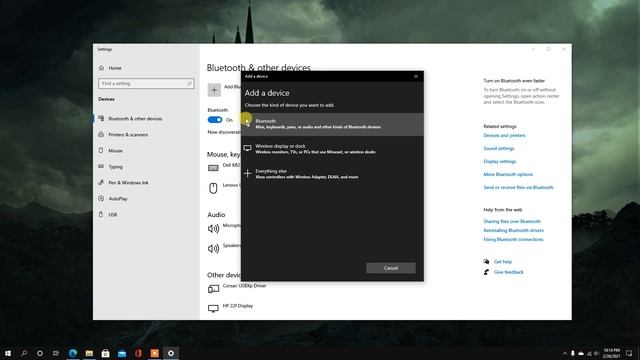Open the notification center icon
This screenshot has width=640, height=360.
pyautogui.click(x=629, y=353)
